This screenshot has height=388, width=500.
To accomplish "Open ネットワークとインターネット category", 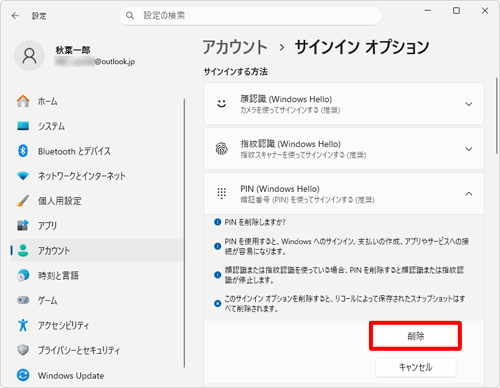I will pos(97,176).
